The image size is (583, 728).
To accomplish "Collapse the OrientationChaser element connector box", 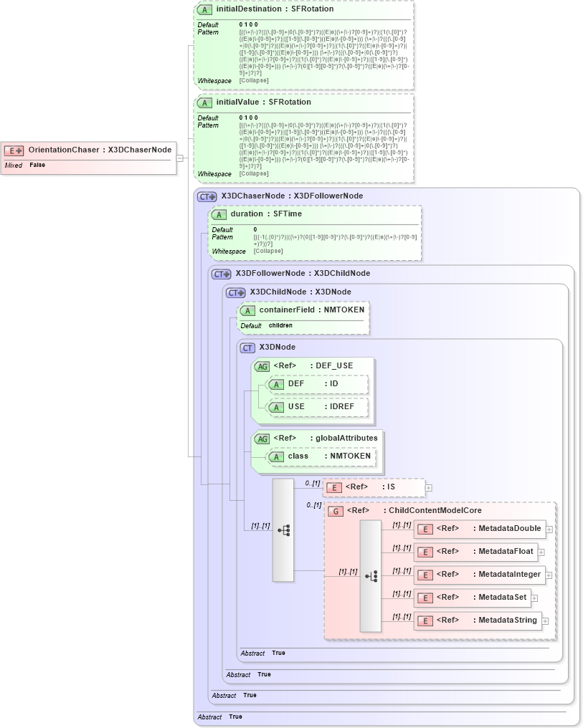I will tap(180, 158).
